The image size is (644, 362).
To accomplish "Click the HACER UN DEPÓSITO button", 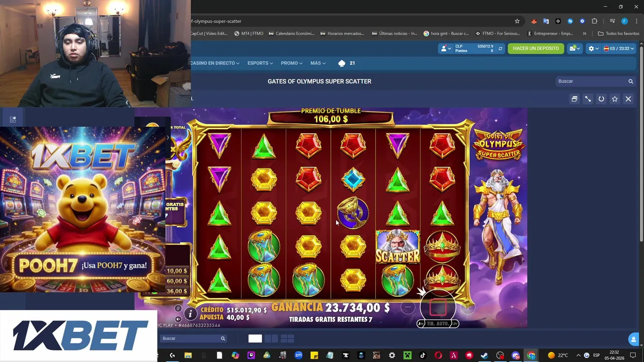I will (536, 48).
